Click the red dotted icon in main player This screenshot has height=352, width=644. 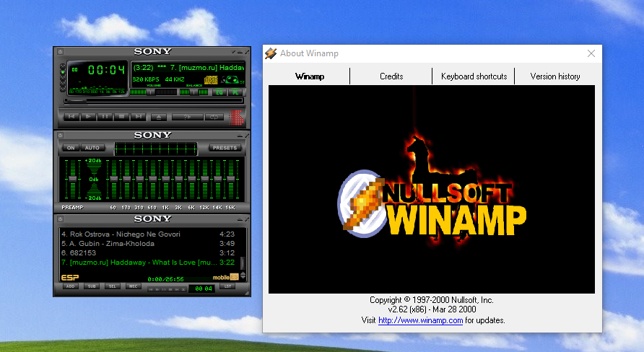point(235,117)
